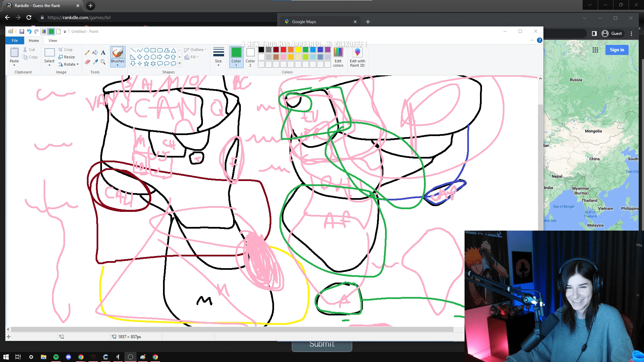Undo the last stroke in Paint
This screenshot has height=362, width=644.
29,32
